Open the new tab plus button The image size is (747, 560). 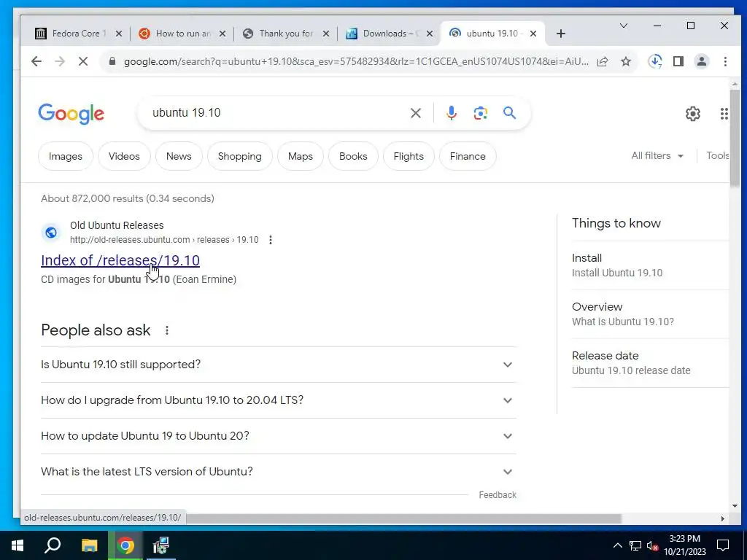[561, 34]
